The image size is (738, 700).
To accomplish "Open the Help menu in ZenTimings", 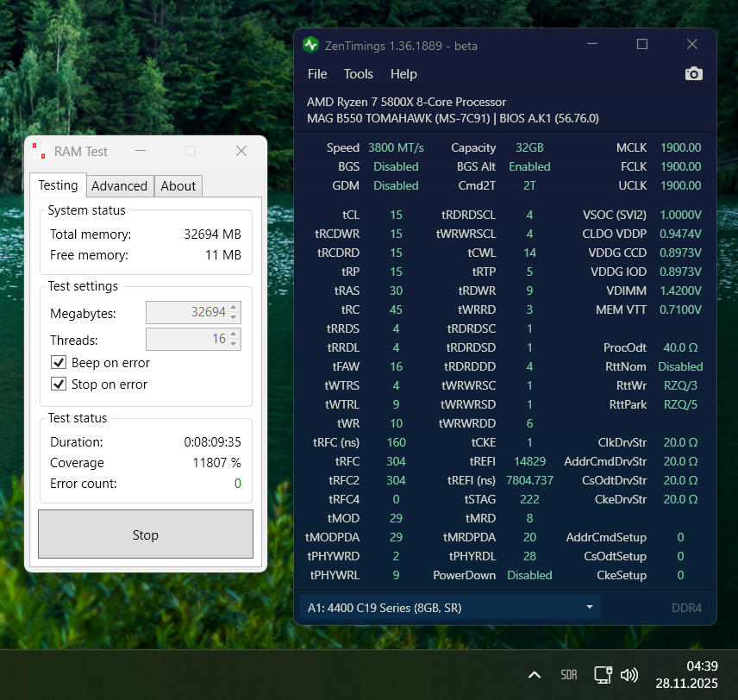I will tap(403, 74).
